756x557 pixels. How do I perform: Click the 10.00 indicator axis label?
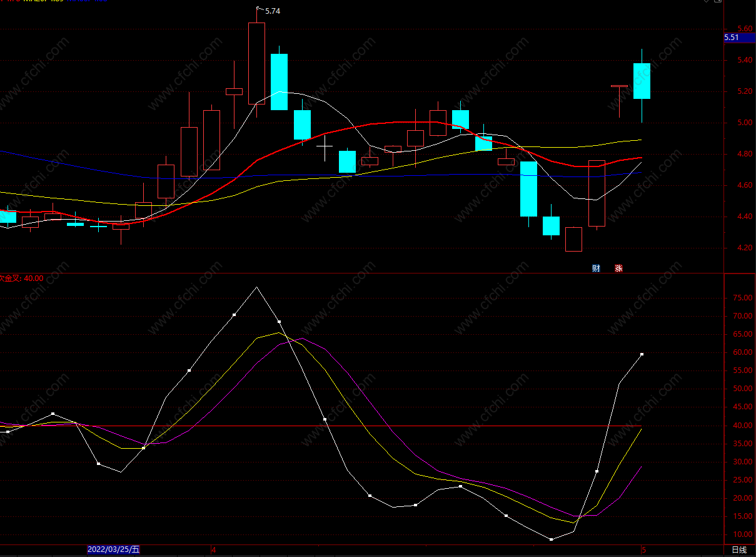click(743, 534)
